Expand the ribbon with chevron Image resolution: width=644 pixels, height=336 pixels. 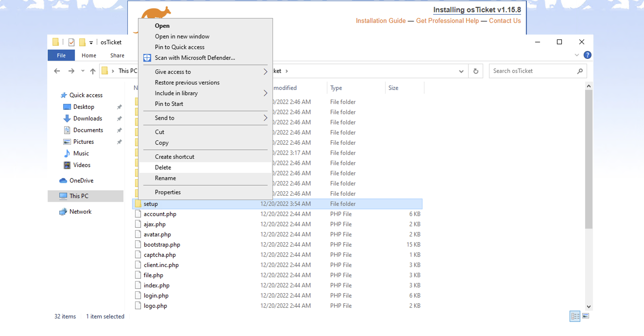pyautogui.click(x=577, y=55)
